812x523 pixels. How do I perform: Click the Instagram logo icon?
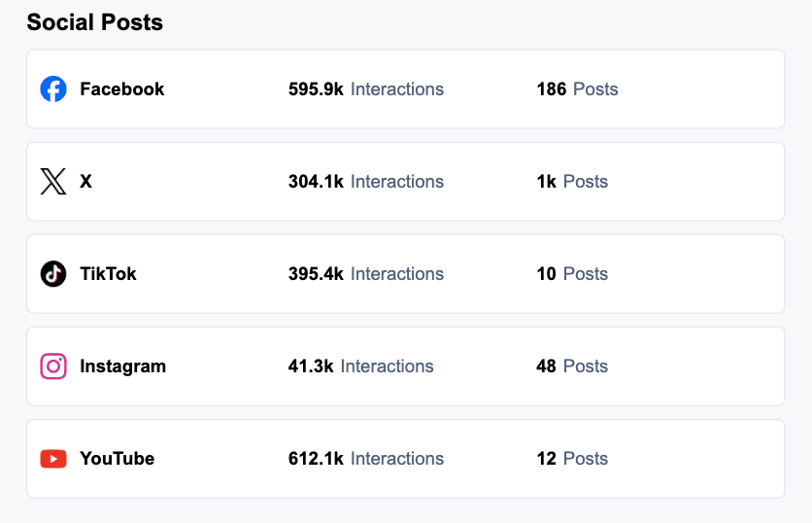53,366
